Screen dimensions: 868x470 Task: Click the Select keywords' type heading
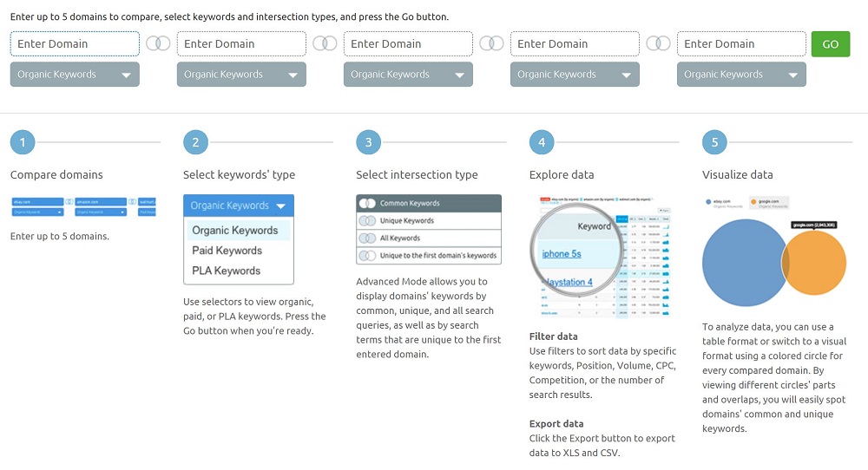tap(240, 174)
